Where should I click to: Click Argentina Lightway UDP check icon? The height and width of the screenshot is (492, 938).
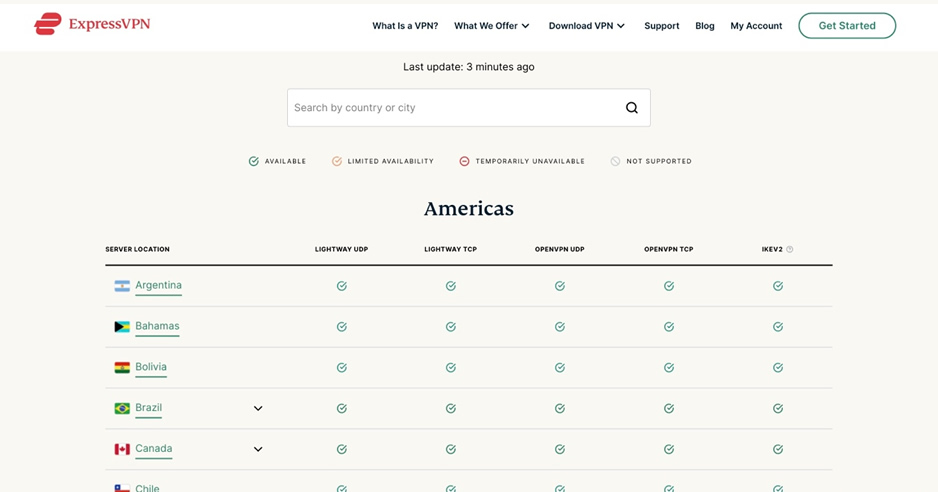click(x=342, y=286)
